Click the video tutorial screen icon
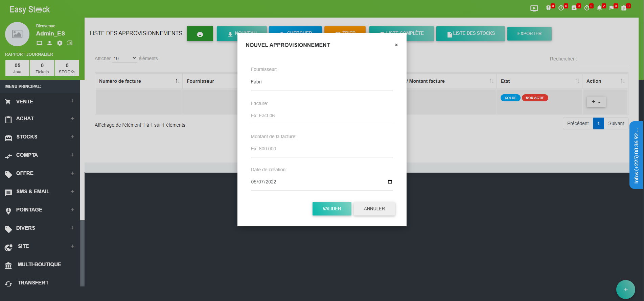This screenshot has width=644, height=301. tap(534, 8)
